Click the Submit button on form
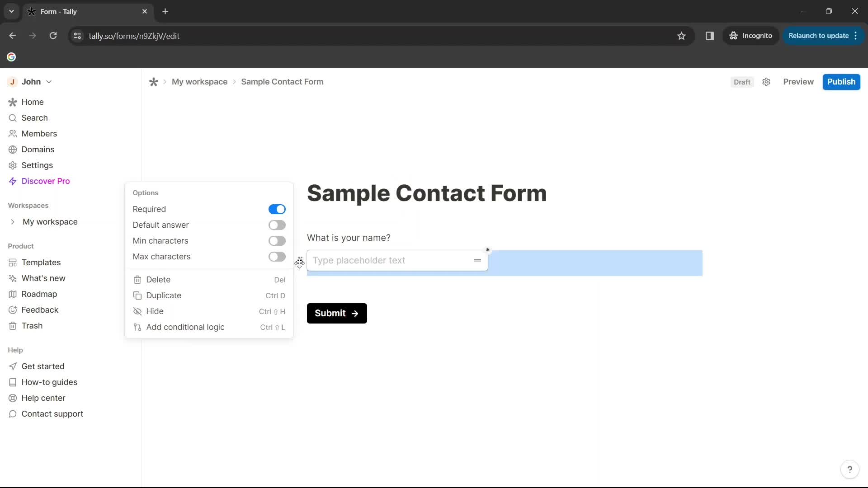This screenshot has width=868, height=488. point(336,312)
